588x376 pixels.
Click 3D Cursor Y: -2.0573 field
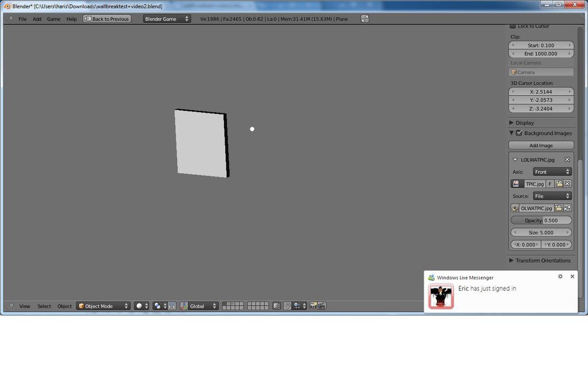click(x=541, y=100)
